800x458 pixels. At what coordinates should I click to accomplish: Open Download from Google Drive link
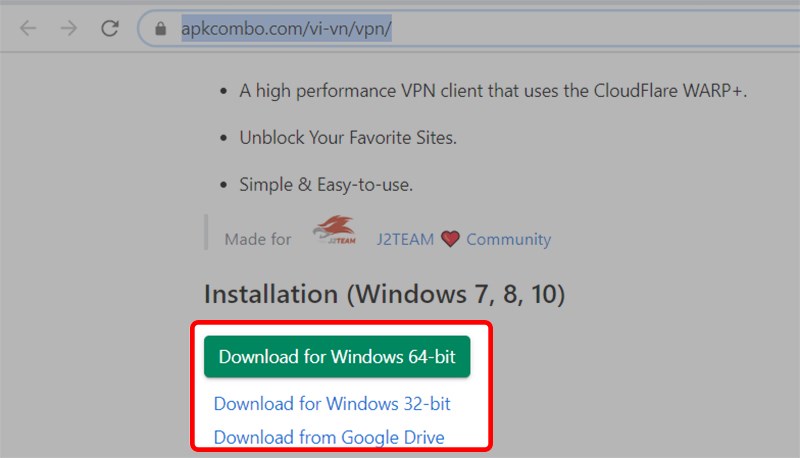[x=329, y=437]
